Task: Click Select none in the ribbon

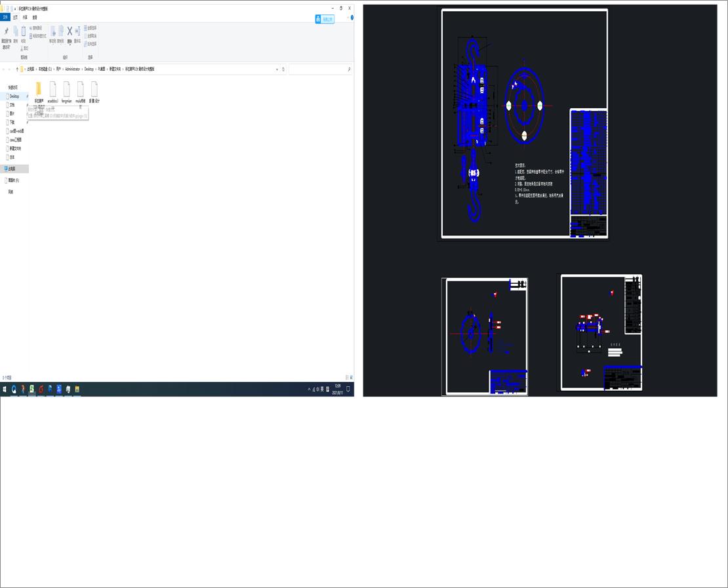Action: (91, 36)
